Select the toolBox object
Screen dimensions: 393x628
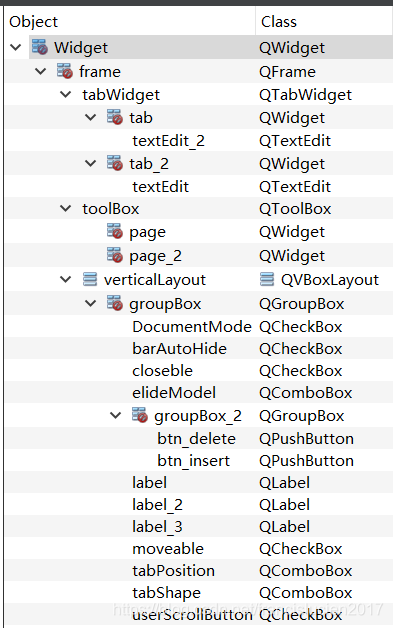click(111, 209)
